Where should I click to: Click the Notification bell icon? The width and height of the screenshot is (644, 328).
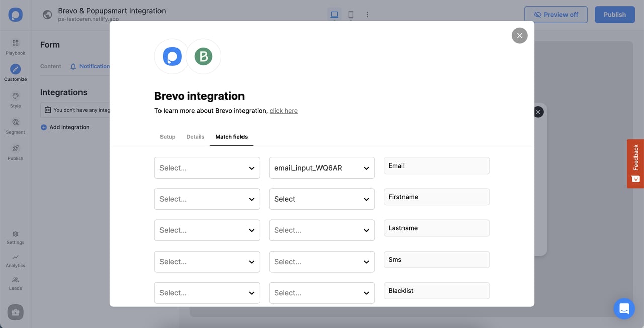point(73,66)
